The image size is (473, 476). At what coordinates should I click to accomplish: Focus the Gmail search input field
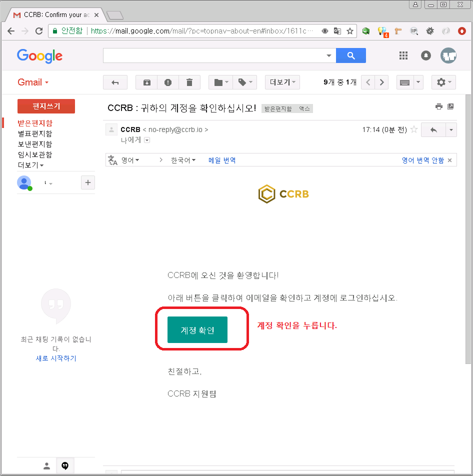point(214,55)
